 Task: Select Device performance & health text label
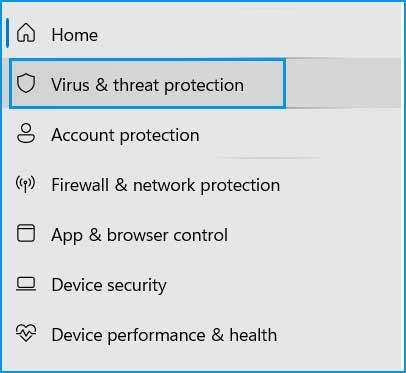(164, 335)
